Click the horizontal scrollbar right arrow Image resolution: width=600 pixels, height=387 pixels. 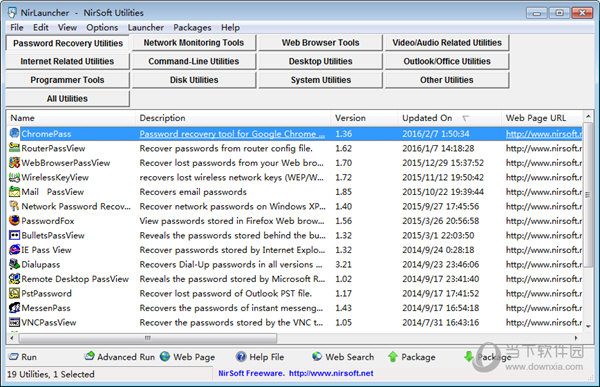coord(576,338)
